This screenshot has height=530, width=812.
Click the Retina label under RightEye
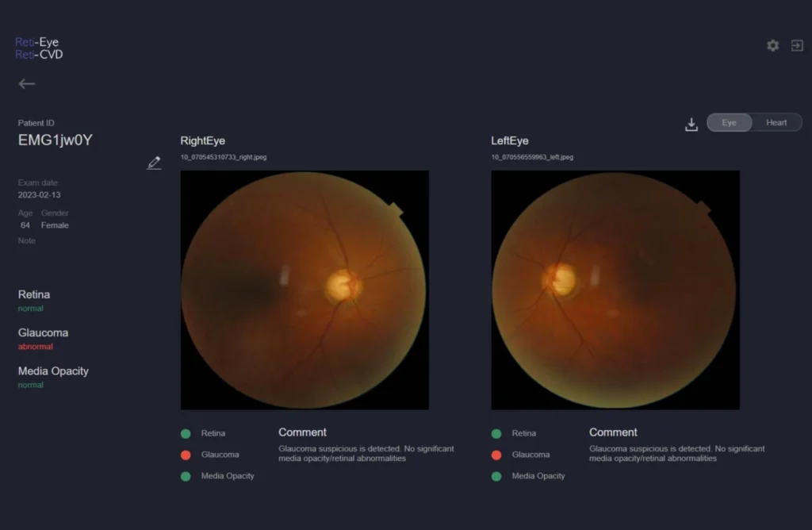pos(213,433)
